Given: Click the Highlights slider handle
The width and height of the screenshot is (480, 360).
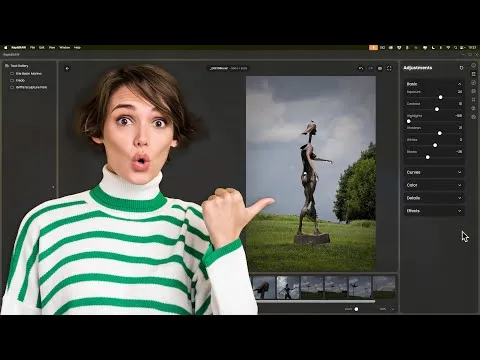Looking at the screenshot, I should tap(409, 121).
